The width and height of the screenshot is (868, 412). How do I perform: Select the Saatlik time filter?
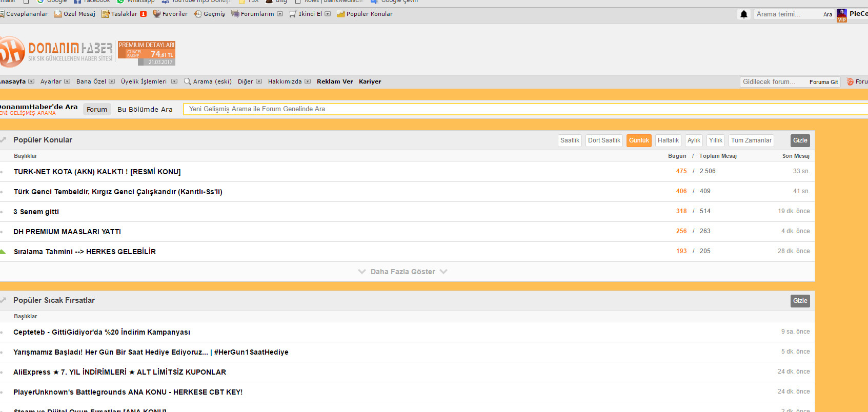click(x=570, y=140)
